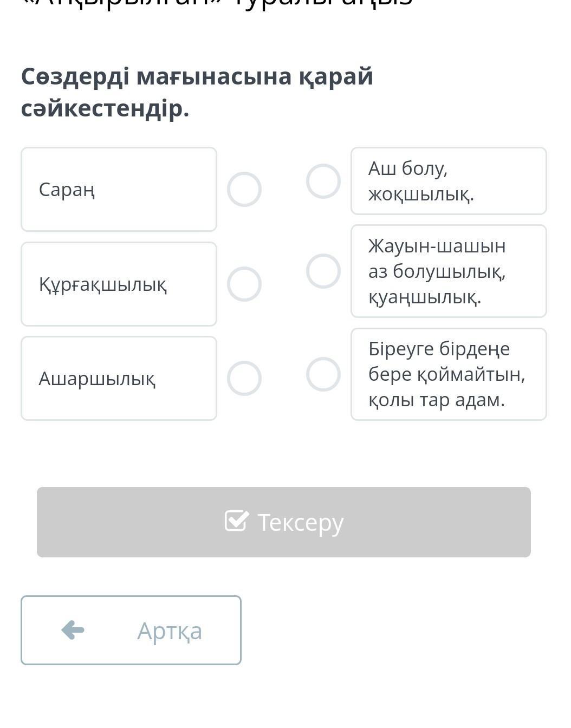Select the radio circle next to Құрғақшылық
The height and width of the screenshot is (728, 571).
pyautogui.click(x=244, y=284)
